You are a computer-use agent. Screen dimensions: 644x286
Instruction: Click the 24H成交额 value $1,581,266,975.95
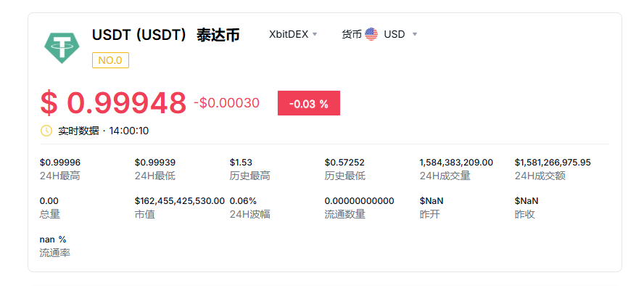553,163
